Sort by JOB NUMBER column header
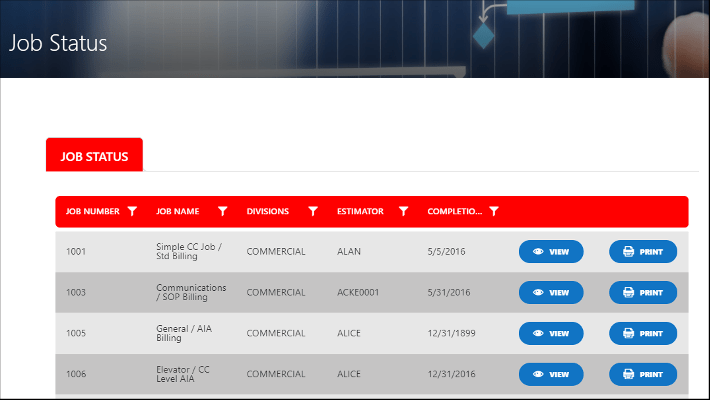710x400 pixels. pyautogui.click(x=92, y=212)
